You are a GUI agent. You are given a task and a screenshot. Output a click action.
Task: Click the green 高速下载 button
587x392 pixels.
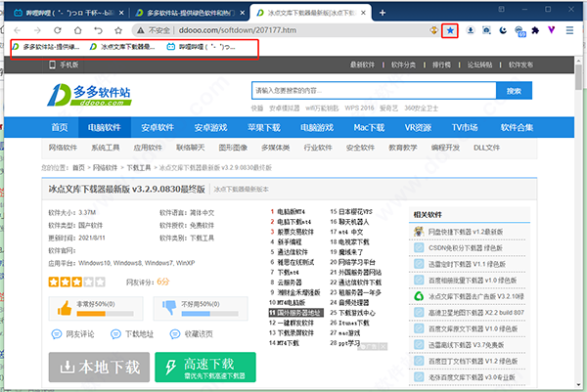[205, 367]
